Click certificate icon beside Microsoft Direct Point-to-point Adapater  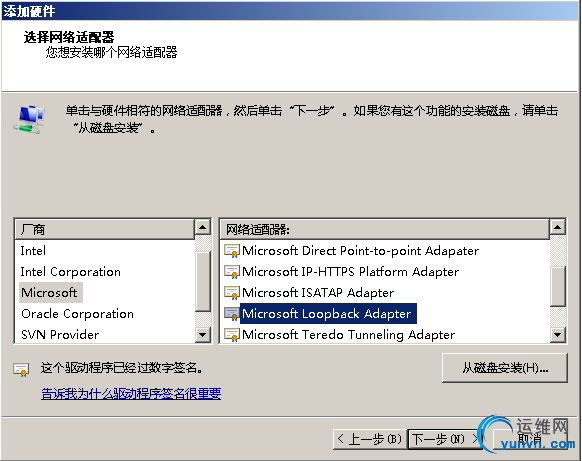click(x=232, y=251)
